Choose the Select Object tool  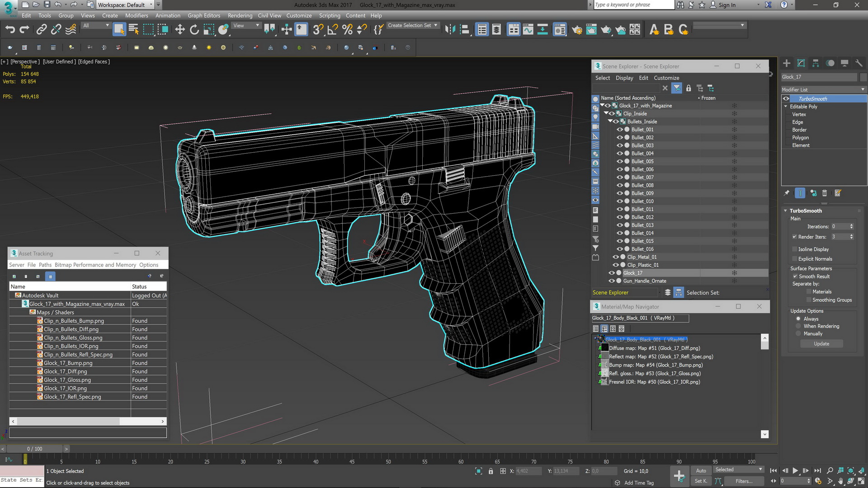[x=119, y=30]
